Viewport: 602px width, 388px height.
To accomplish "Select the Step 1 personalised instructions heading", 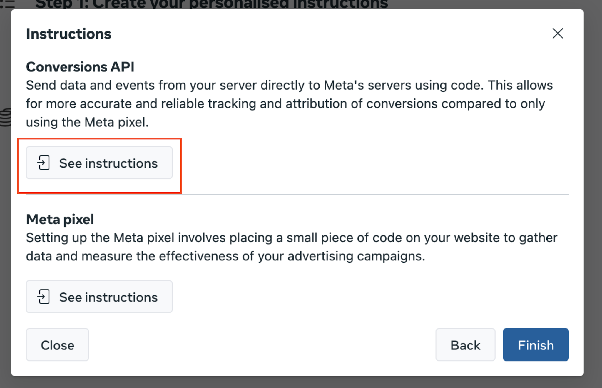I will click(x=212, y=4).
